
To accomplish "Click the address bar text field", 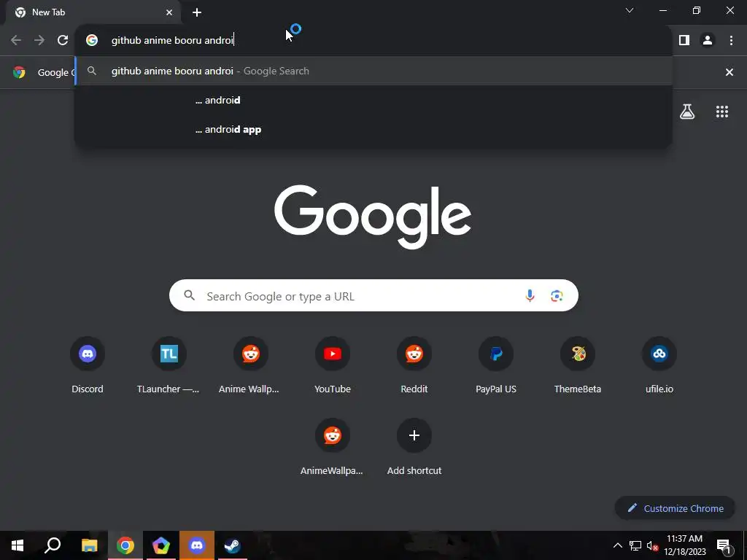I will point(373,41).
